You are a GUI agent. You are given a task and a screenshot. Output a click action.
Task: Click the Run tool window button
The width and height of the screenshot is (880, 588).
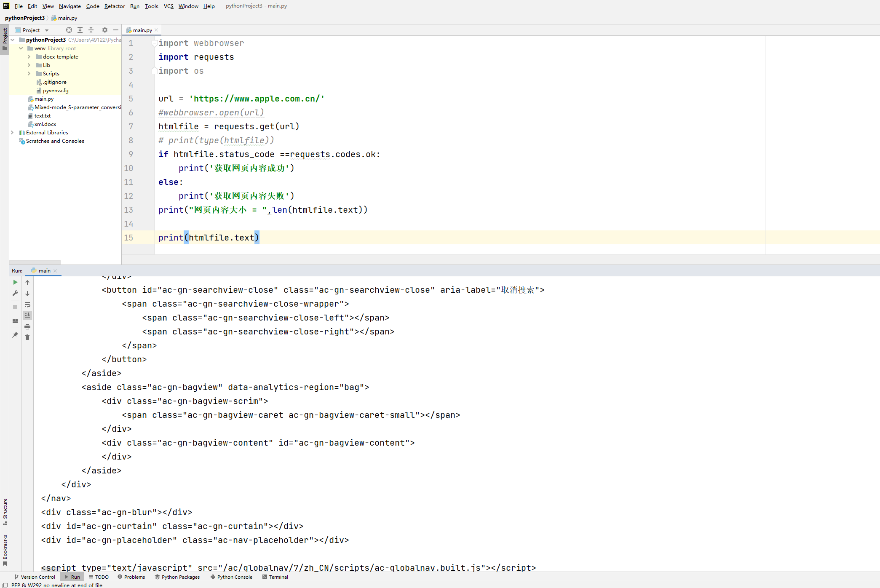72,577
